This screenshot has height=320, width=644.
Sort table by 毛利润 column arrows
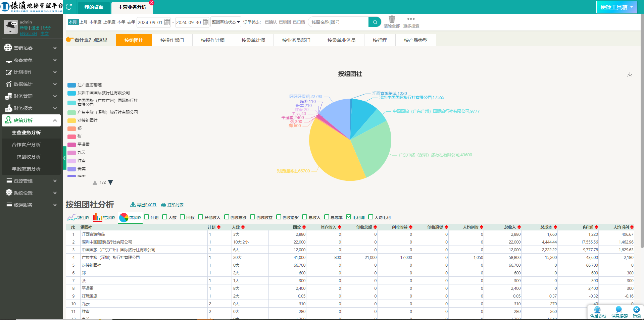(596, 227)
